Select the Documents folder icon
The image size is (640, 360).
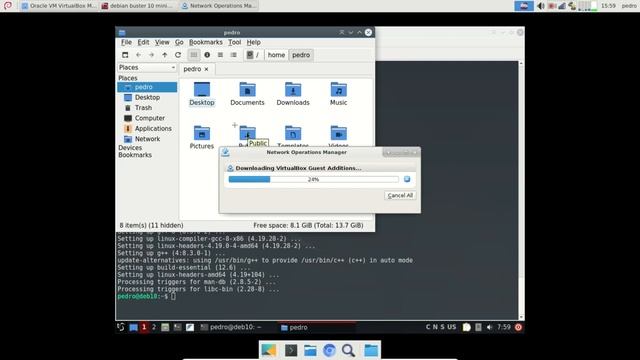(x=247, y=94)
